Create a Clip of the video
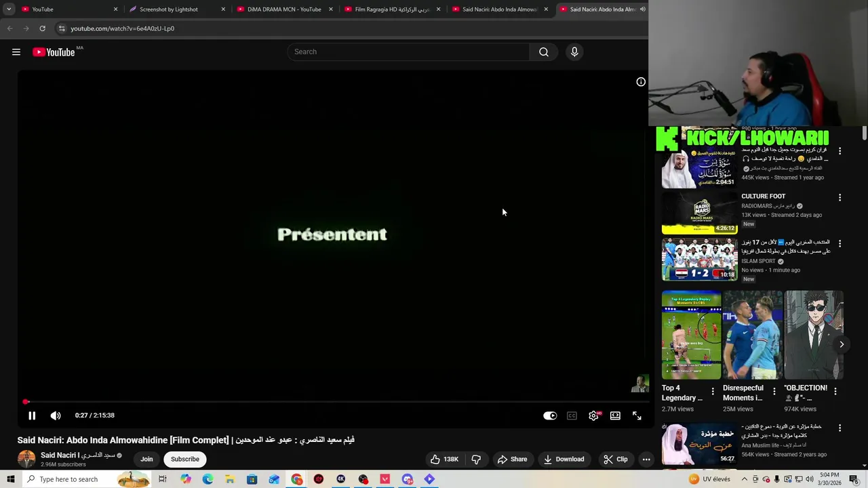Viewport: 868px width, 488px height. tap(615, 459)
